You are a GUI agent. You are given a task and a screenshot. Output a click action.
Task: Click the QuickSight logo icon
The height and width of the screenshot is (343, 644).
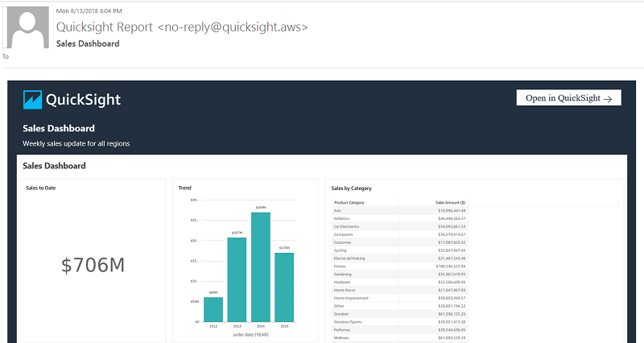tap(32, 99)
